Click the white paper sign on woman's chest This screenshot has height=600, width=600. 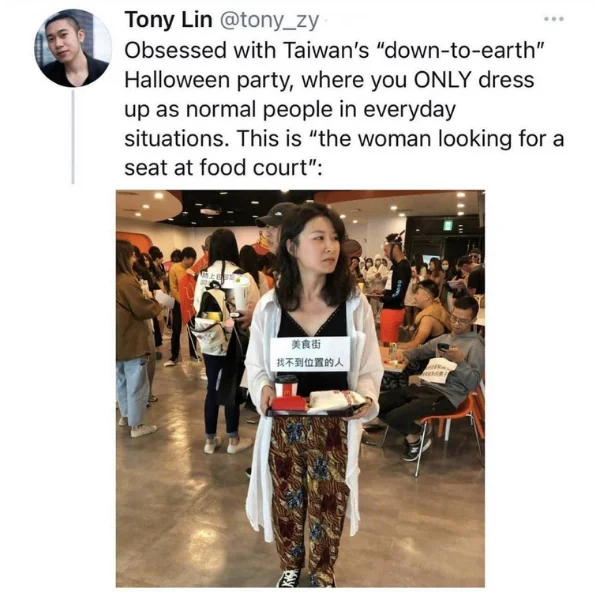[310, 354]
